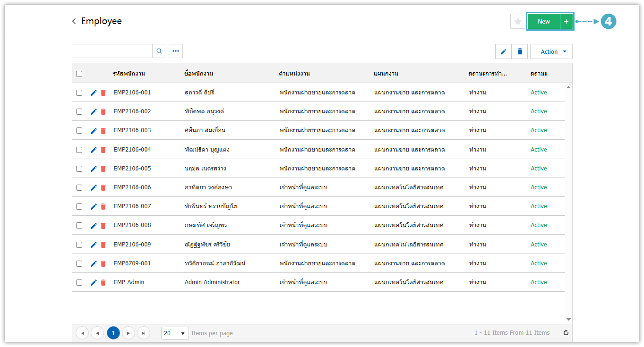Expand the items per page dropdown

tap(175, 333)
